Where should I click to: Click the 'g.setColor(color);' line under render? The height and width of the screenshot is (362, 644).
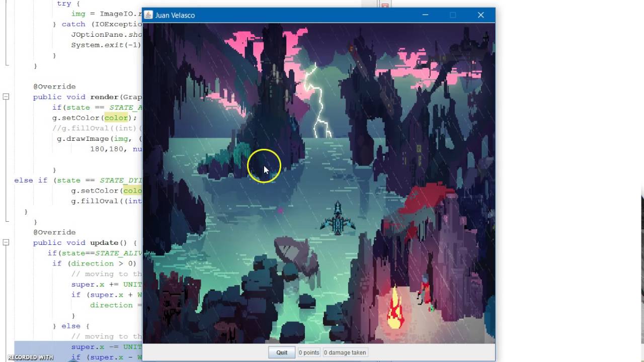95,118
